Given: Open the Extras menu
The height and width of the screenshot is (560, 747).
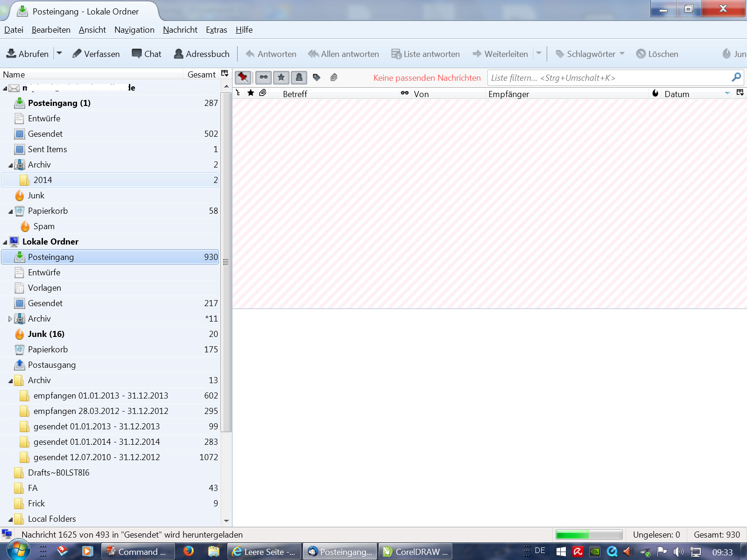Looking at the screenshot, I should (x=216, y=30).
